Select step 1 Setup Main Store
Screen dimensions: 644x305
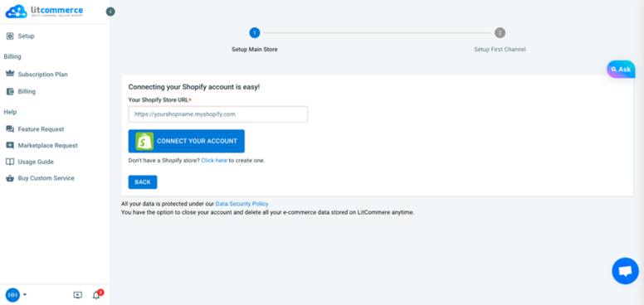(x=255, y=33)
